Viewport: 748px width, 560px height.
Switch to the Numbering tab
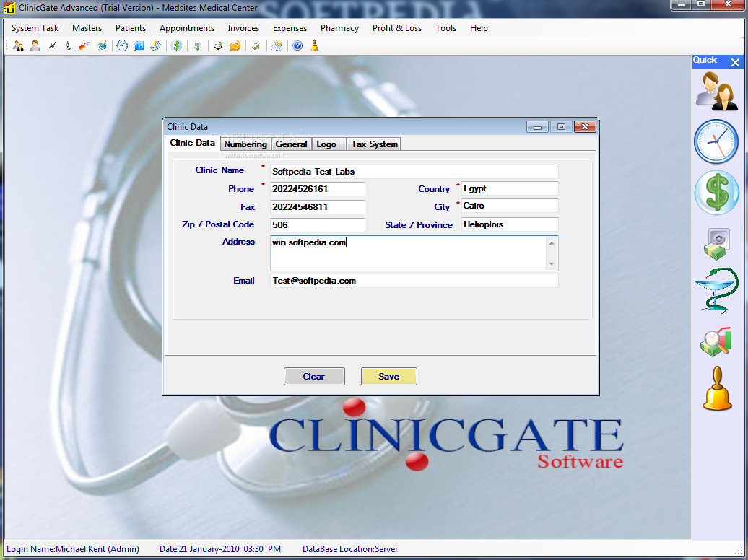(245, 144)
